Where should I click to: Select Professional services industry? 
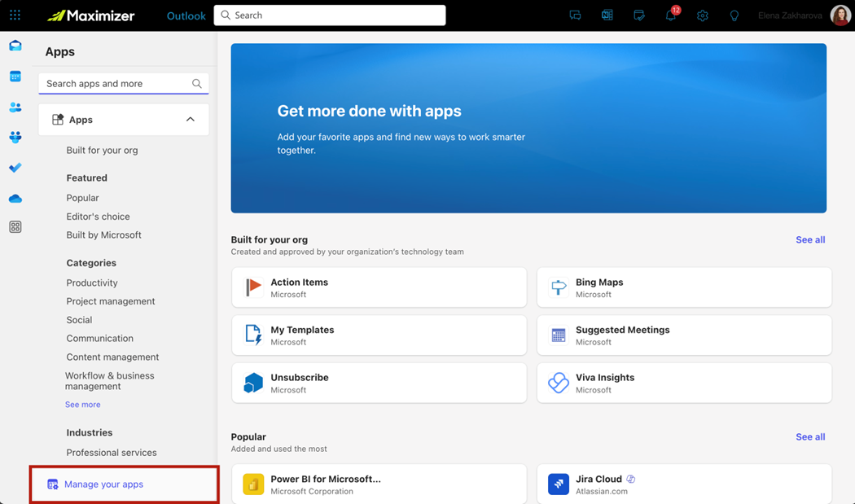tap(112, 452)
